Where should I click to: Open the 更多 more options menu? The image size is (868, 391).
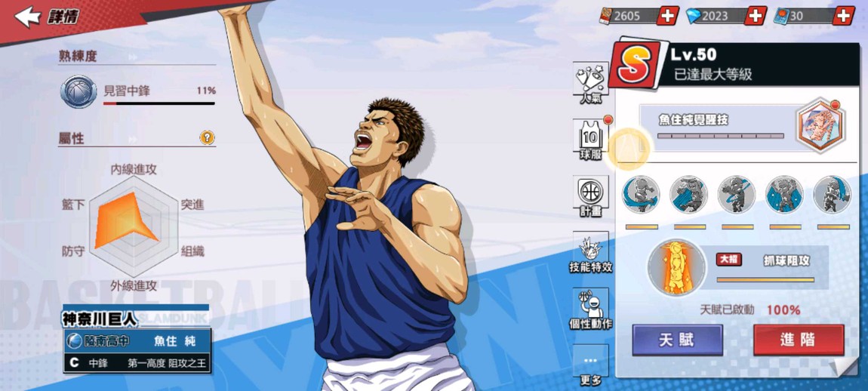click(x=591, y=365)
